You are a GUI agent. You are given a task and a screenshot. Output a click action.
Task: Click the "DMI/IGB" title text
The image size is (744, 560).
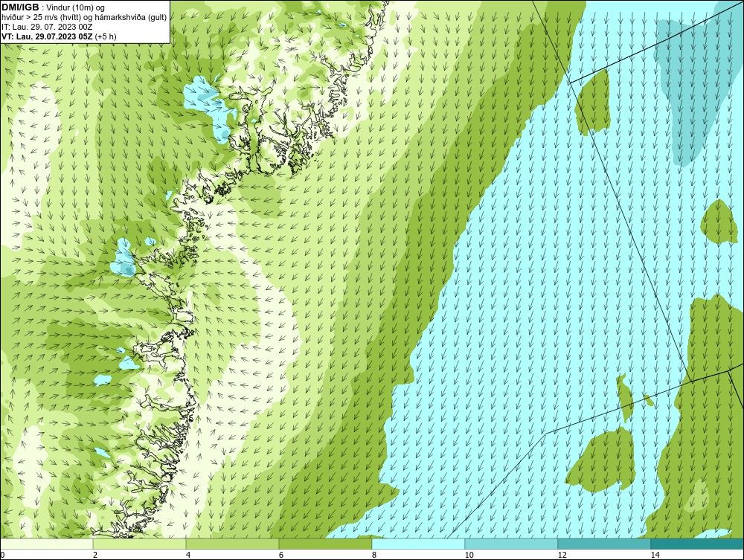point(20,7)
